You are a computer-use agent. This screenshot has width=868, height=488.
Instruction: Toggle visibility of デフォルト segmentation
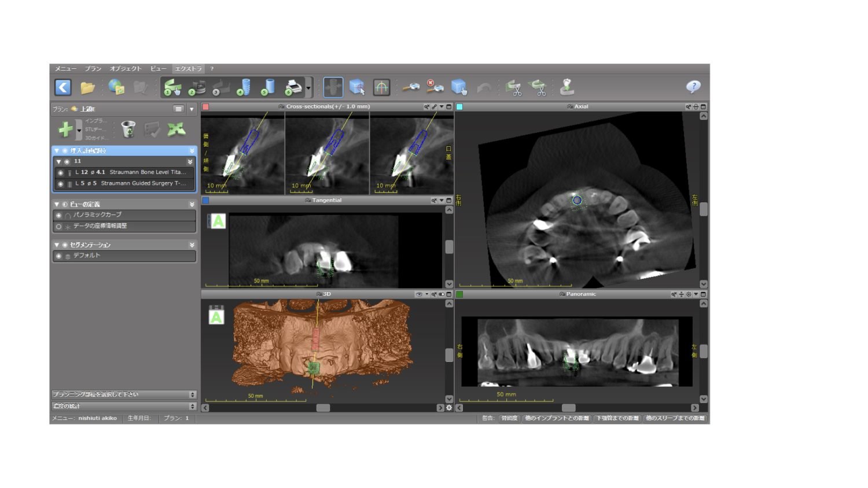(58, 256)
